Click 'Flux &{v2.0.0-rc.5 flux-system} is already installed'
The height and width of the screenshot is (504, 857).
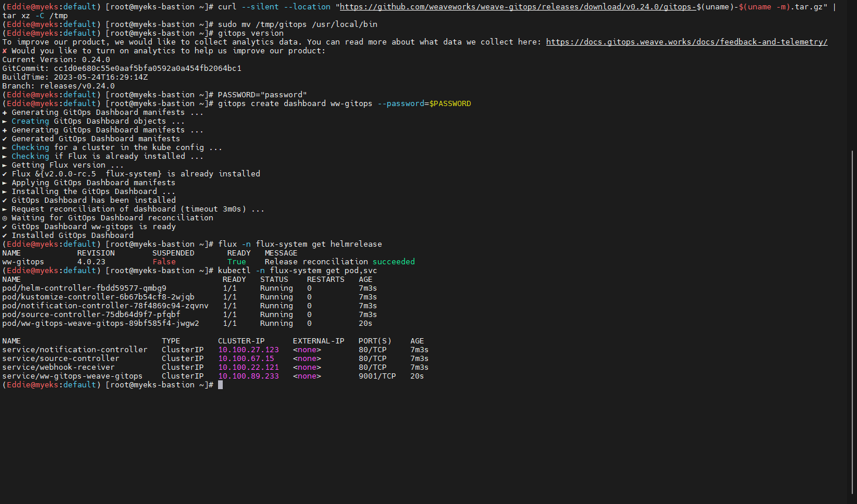pos(131,174)
